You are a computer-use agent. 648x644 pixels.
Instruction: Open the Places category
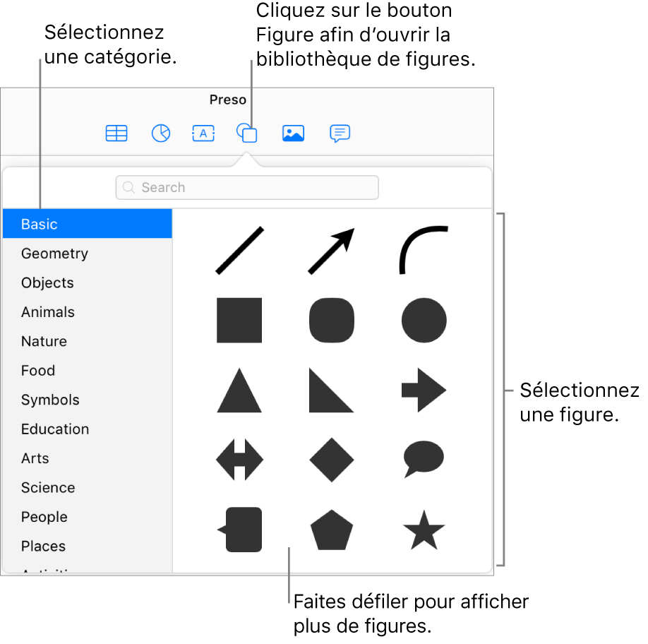(88, 547)
